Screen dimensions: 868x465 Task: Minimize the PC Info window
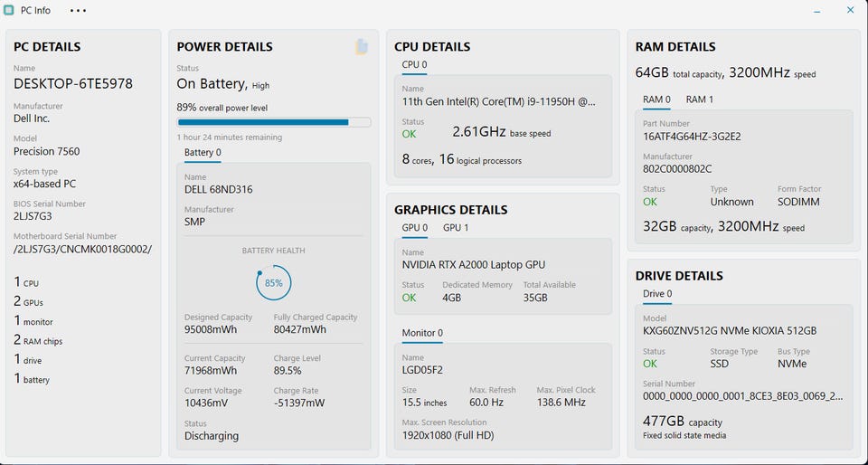pos(816,11)
